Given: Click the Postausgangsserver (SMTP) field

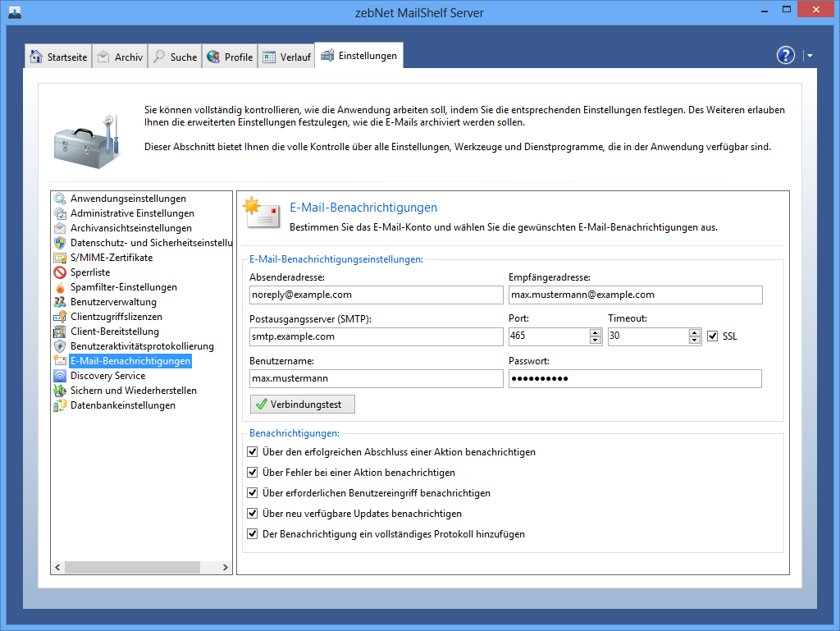Looking at the screenshot, I should (x=376, y=336).
